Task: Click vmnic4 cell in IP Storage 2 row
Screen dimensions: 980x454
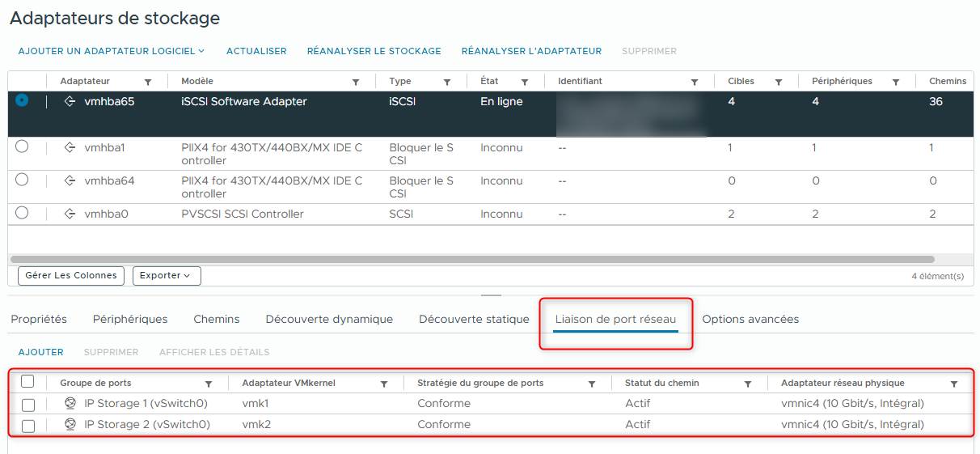Action: coord(852,424)
